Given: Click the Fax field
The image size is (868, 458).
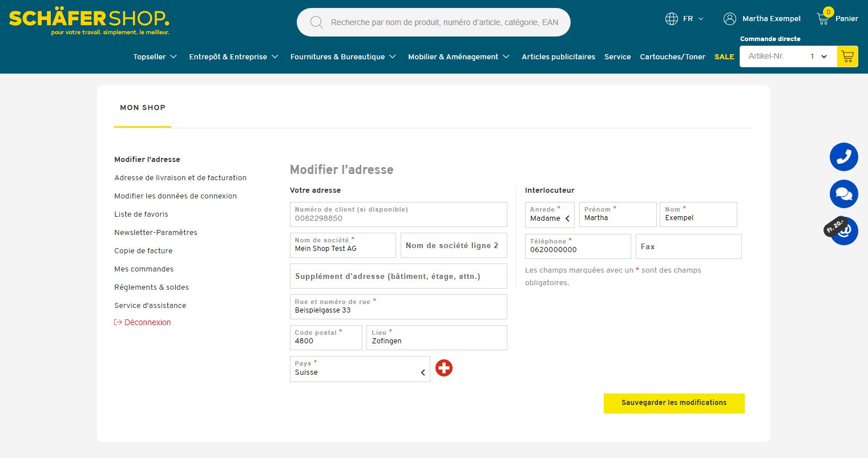Looking at the screenshot, I should click(689, 246).
